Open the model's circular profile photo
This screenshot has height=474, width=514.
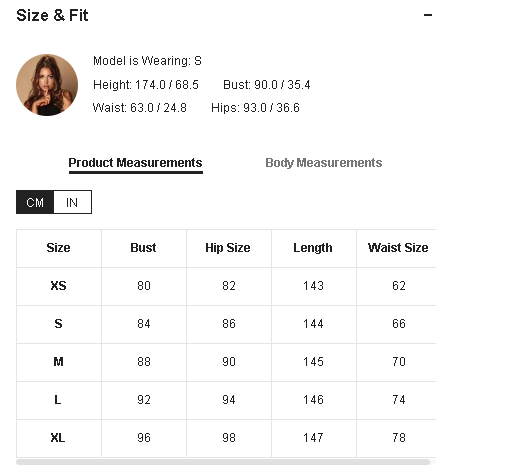coord(47,85)
